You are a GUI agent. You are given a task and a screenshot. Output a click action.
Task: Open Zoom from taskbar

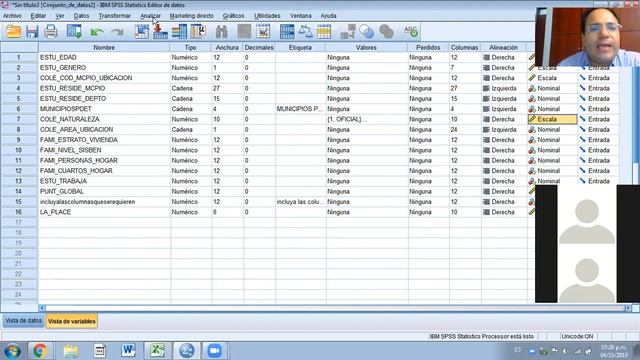click(x=214, y=351)
